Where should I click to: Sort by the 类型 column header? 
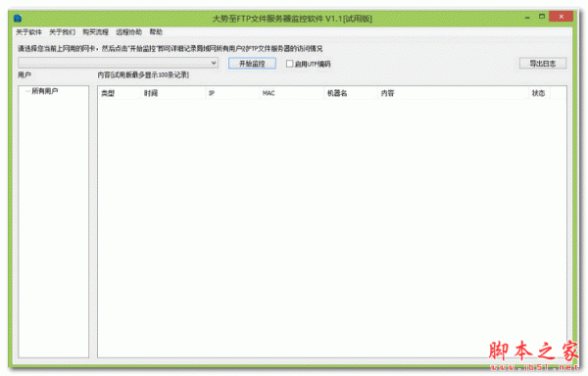point(120,93)
